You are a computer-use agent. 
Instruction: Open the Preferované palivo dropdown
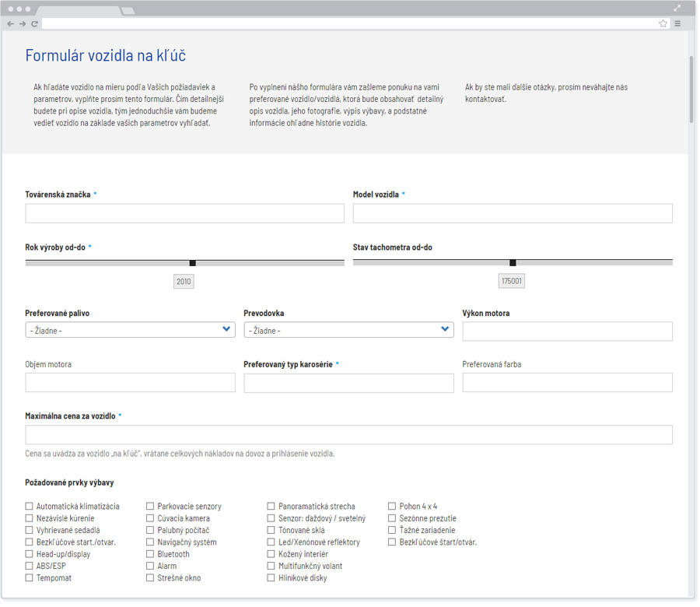(130, 330)
